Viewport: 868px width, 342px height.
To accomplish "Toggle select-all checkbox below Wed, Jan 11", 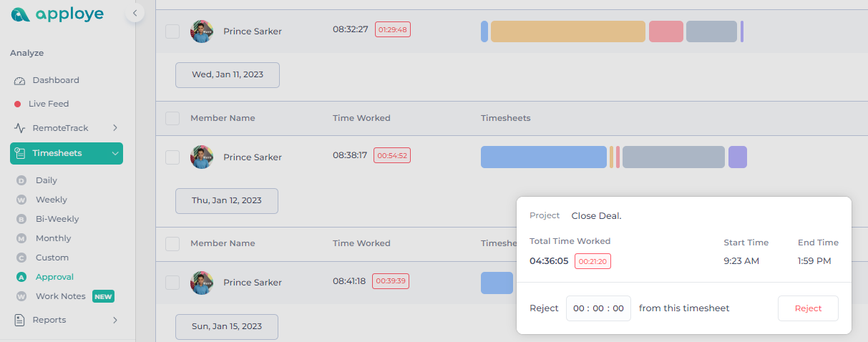I will 172,118.
